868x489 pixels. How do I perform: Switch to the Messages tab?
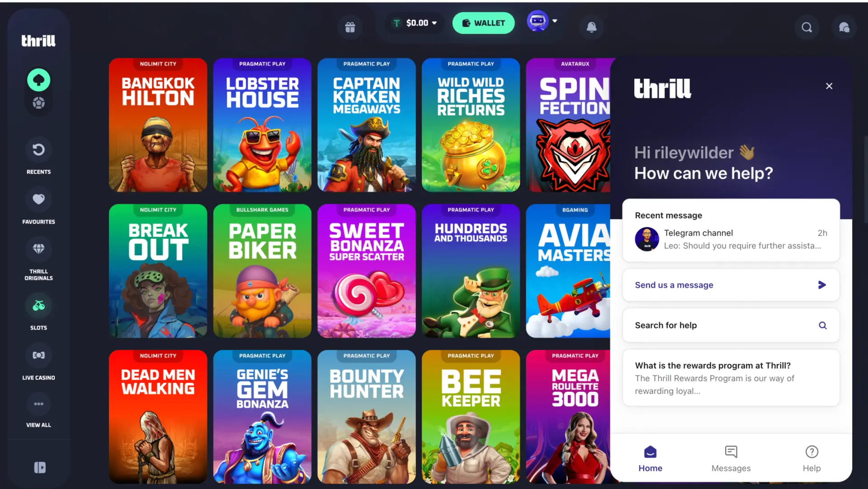point(731,459)
